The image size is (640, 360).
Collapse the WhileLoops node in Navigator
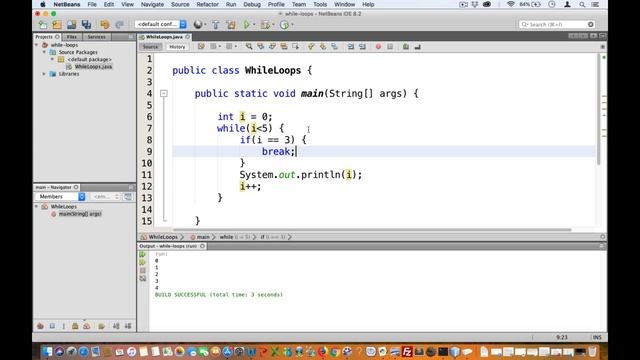pos(37,207)
